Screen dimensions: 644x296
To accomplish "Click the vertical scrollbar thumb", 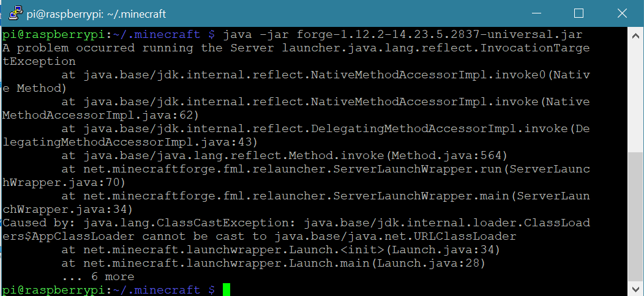I will [636, 216].
